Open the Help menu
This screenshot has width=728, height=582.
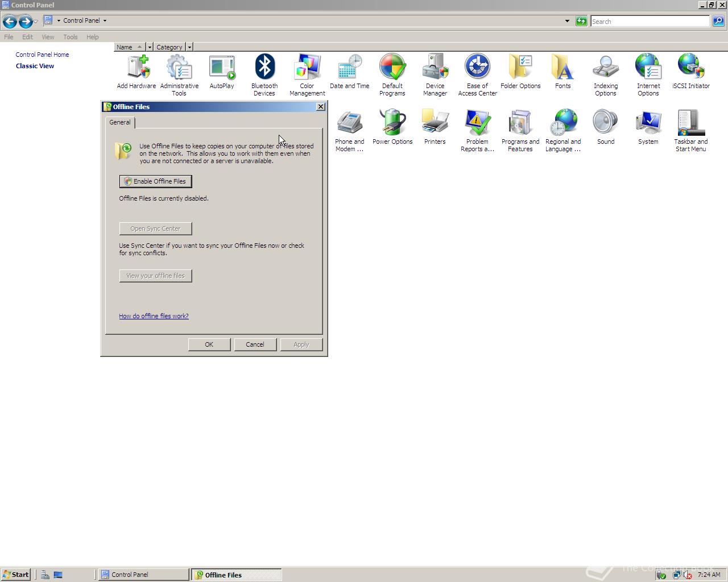point(93,37)
